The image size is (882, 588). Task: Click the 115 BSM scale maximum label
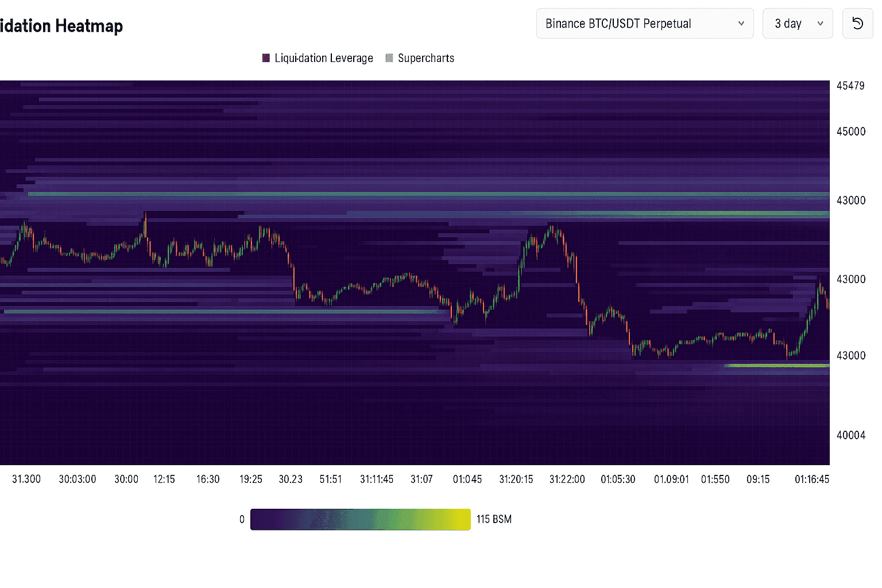(493, 519)
